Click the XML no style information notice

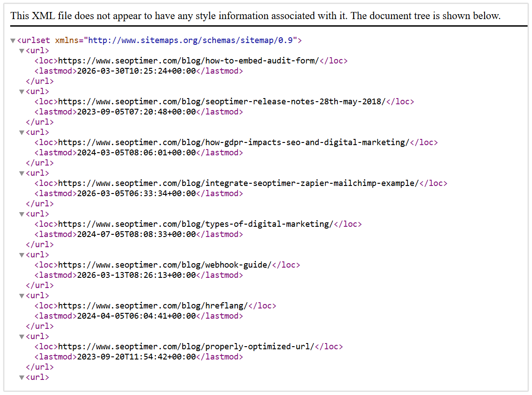click(255, 16)
